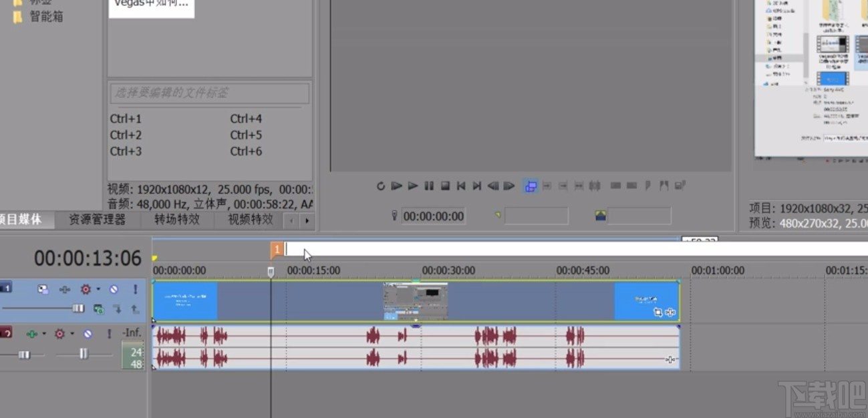Step to next frame in Trimmer
Screen dimensions: 868x418
point(509,186)
